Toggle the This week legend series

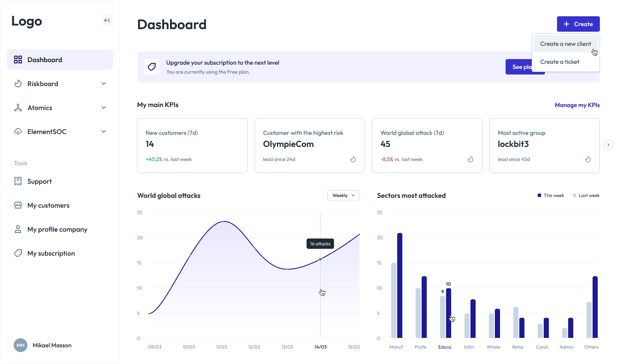(551, 195)
